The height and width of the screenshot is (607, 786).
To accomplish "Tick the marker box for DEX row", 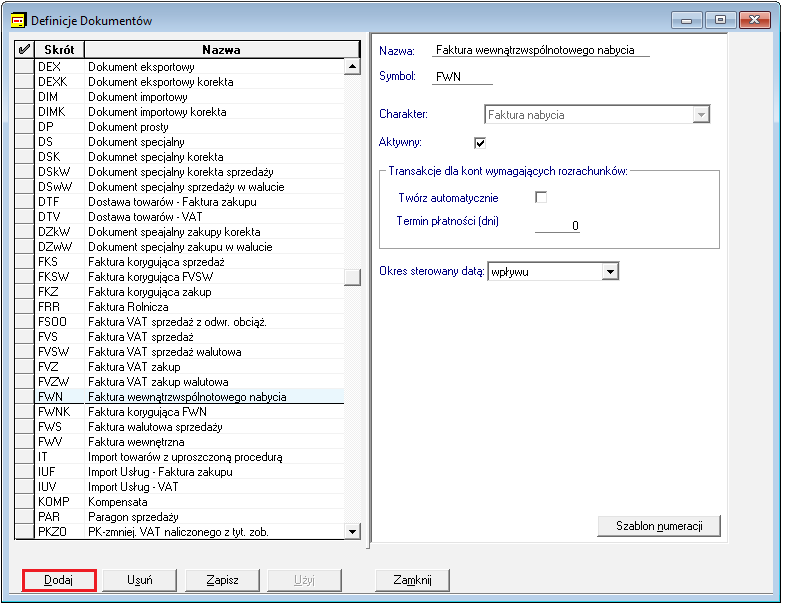I will [x=24, y=67].
